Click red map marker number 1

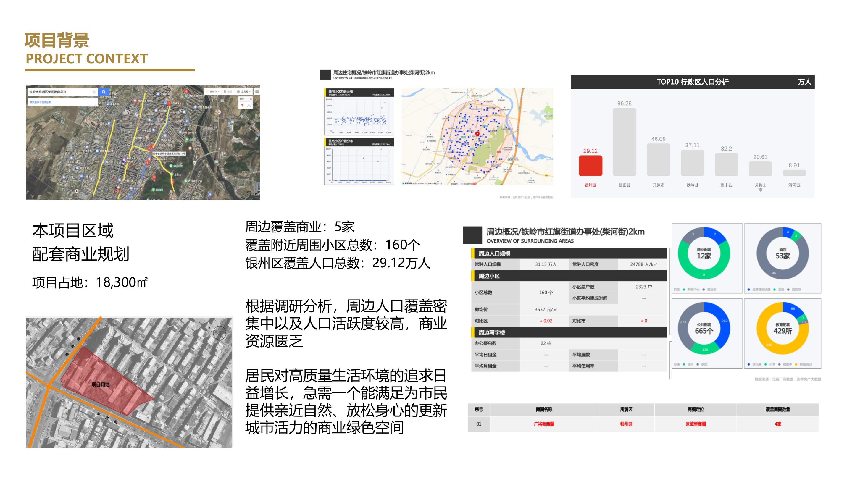pos(169,104)
